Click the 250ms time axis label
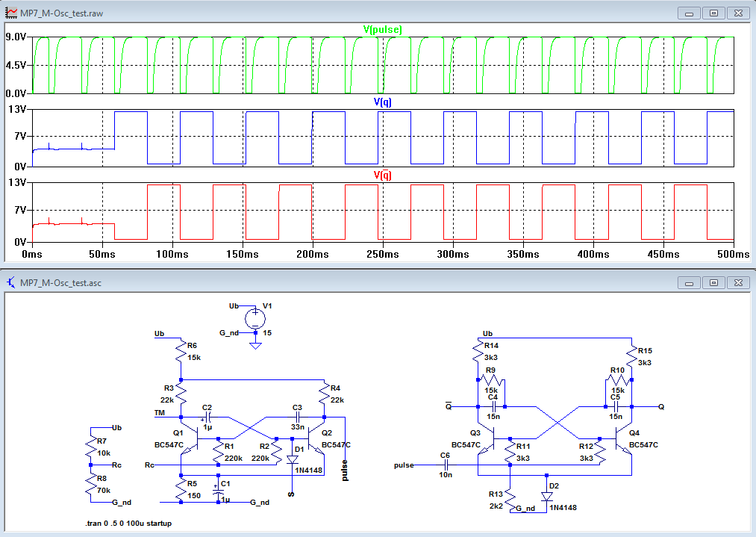This screenshot has width=756, height=537. click(x=382, y=254)
